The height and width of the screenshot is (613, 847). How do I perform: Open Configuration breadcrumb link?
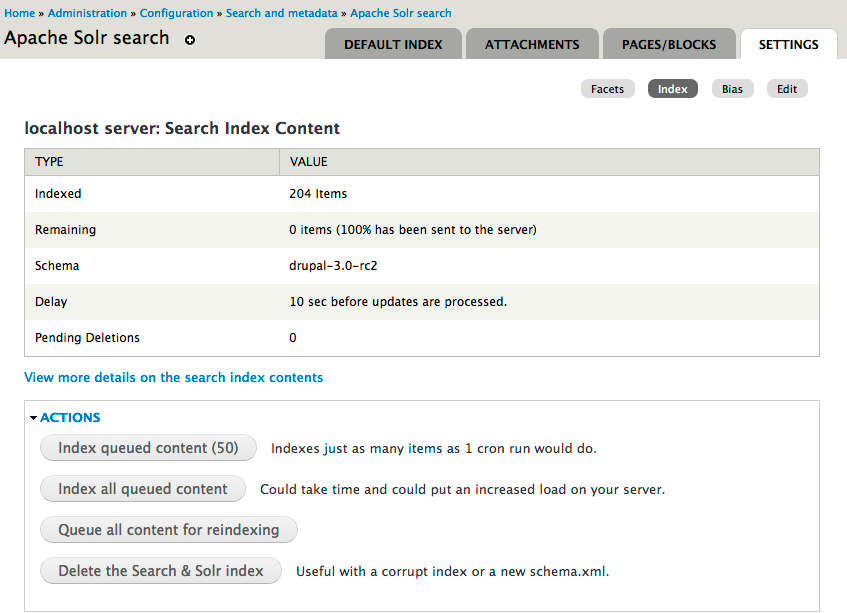tap(176, 13)
